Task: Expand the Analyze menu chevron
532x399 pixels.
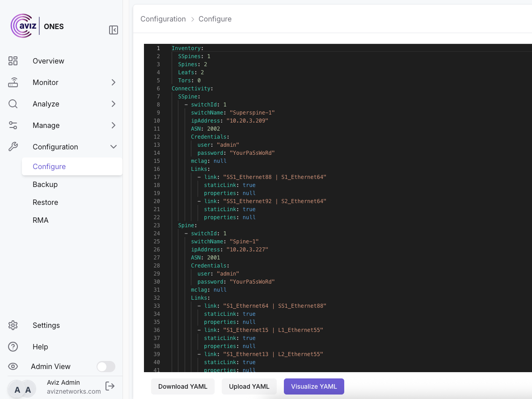Action: (113, 104)
